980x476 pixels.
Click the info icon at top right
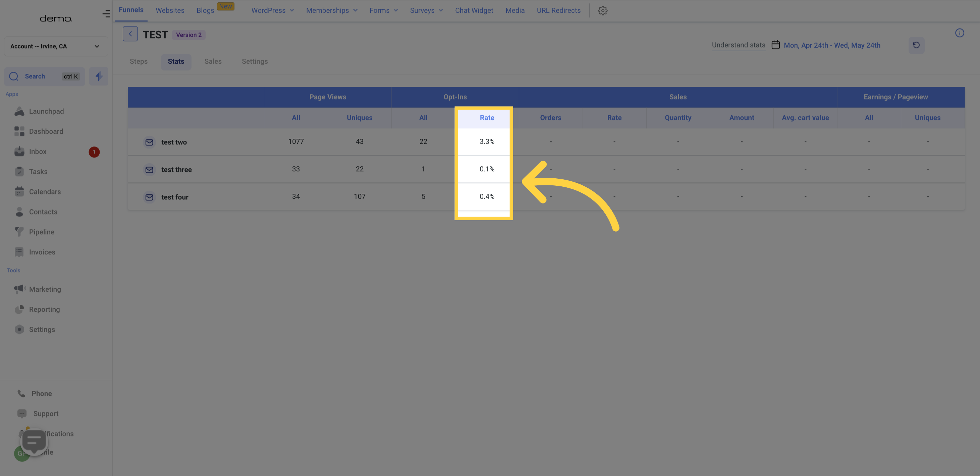[960, 33]
